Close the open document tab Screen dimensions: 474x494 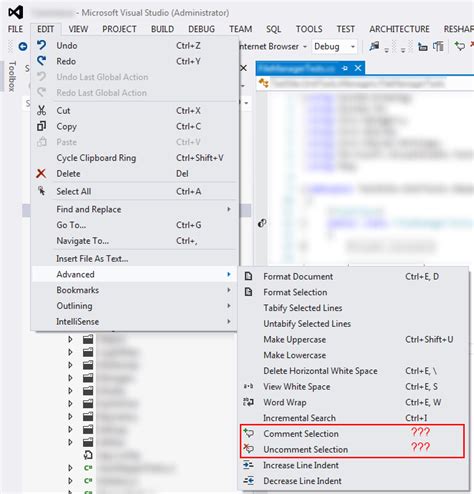coord(358,68)
